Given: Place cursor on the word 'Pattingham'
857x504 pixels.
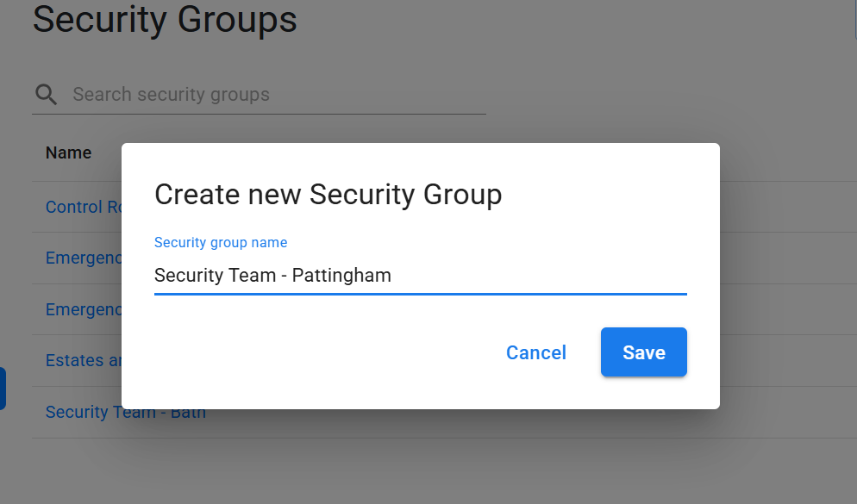Looking at the screenshot, I should click(341, 275).
